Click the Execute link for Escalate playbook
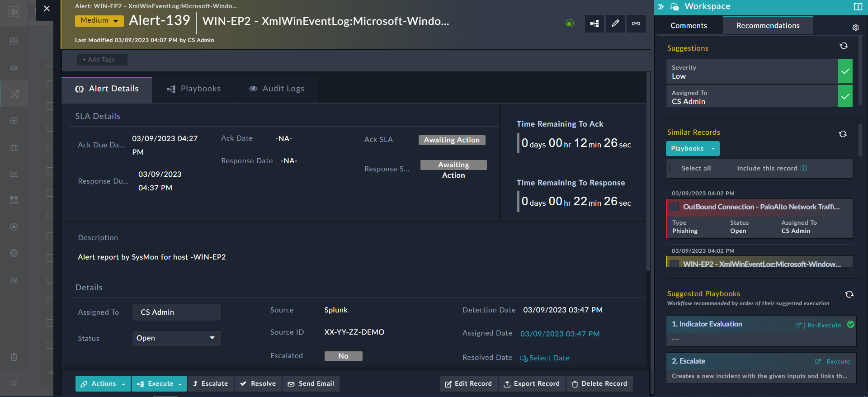The height and width of the screenshot is (397, 868). [838, 361]
